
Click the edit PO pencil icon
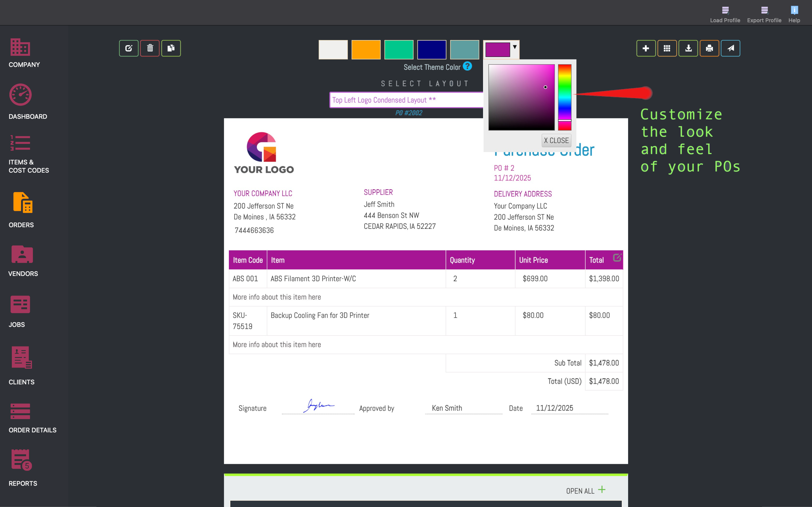point(129,48)
